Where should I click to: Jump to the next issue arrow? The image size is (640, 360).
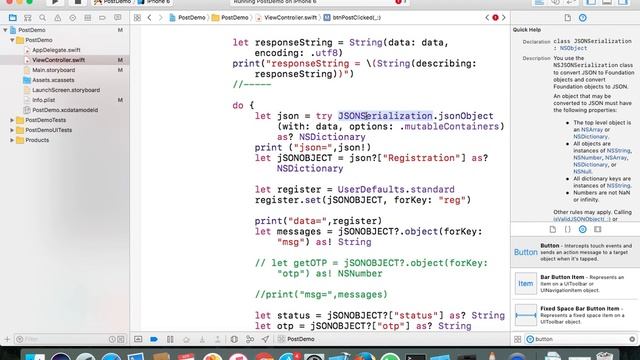(x=504, y=18)
